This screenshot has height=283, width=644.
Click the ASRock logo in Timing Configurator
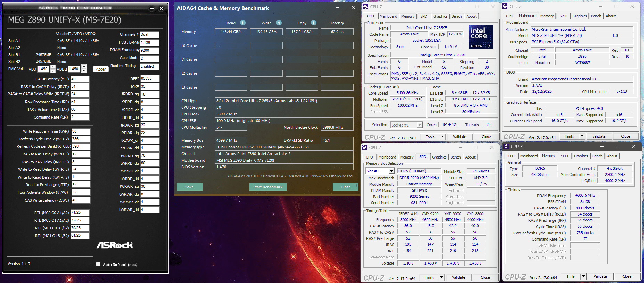click(x=115, y=245)
